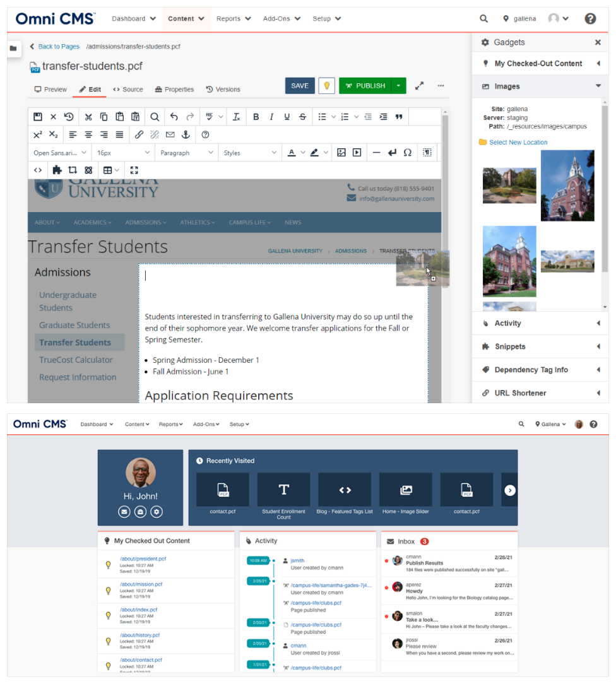
Task: Expand the Snippets gadget panel
Action: click(x=540, y=346)
